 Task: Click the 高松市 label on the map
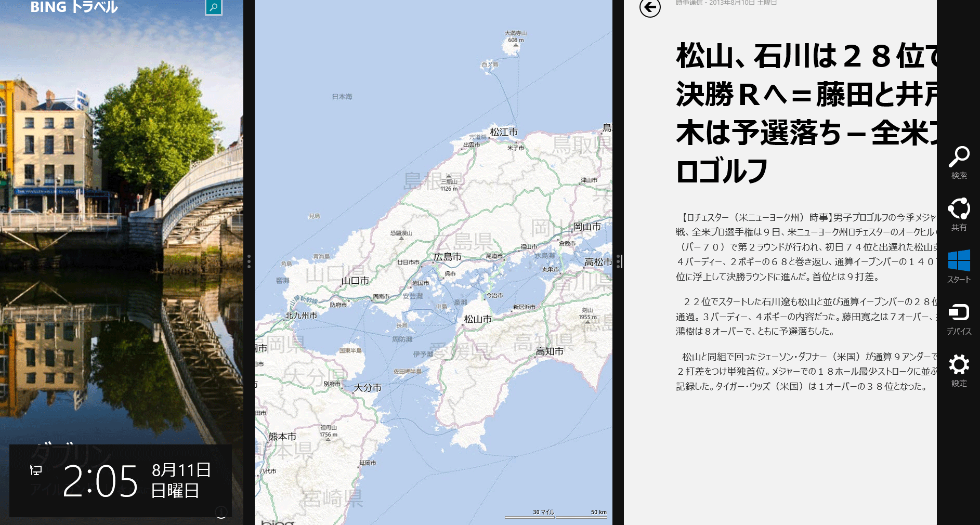click(x=598, y=262)
